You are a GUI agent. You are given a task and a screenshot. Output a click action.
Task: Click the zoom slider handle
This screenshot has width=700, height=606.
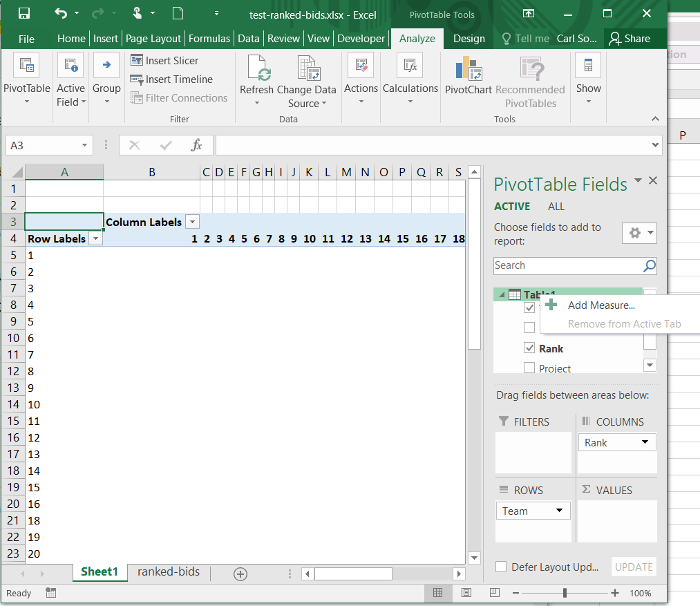coord(565,593)
